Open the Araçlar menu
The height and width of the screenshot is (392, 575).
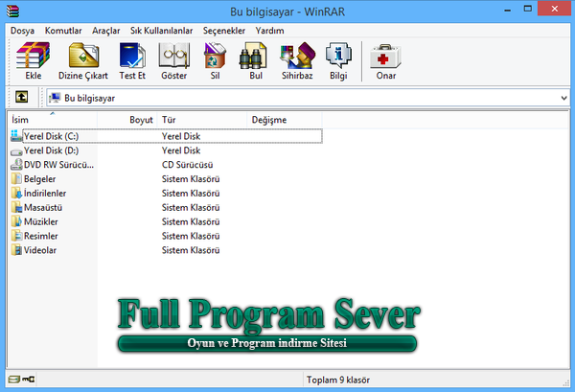tap(106, 31)
